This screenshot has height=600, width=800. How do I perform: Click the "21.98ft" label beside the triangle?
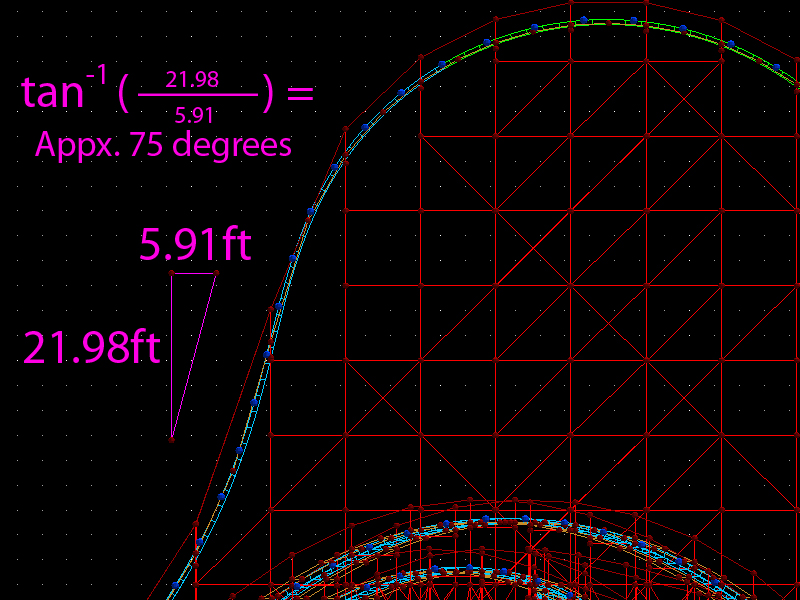pyautogui.click(x=92, y=347)
